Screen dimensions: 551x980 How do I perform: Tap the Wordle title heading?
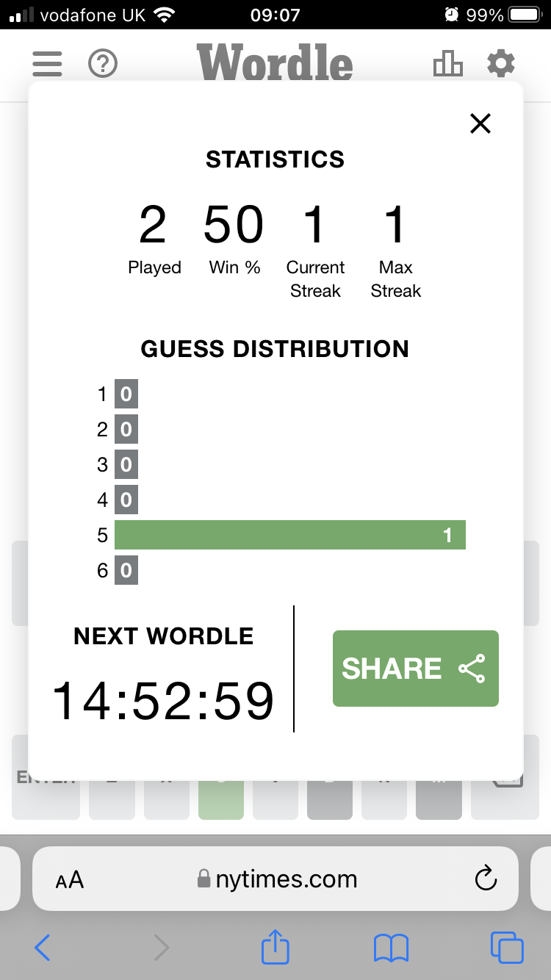[275, 63]
